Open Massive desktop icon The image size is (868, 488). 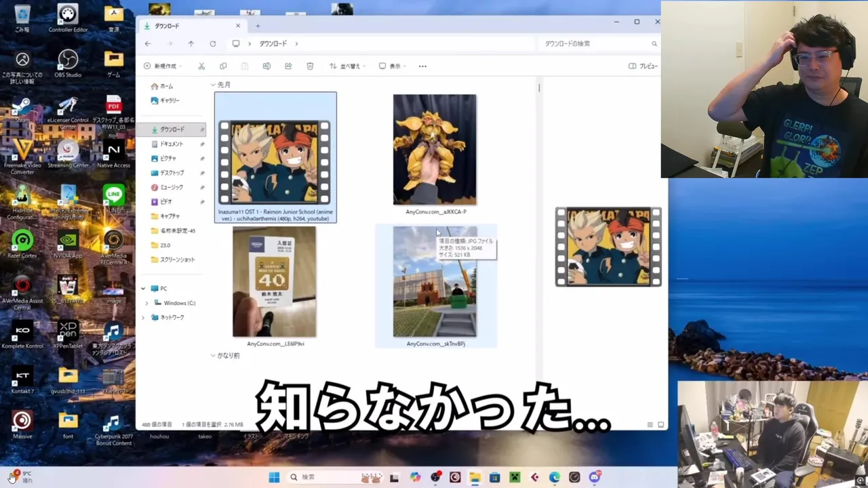(22, 424)
